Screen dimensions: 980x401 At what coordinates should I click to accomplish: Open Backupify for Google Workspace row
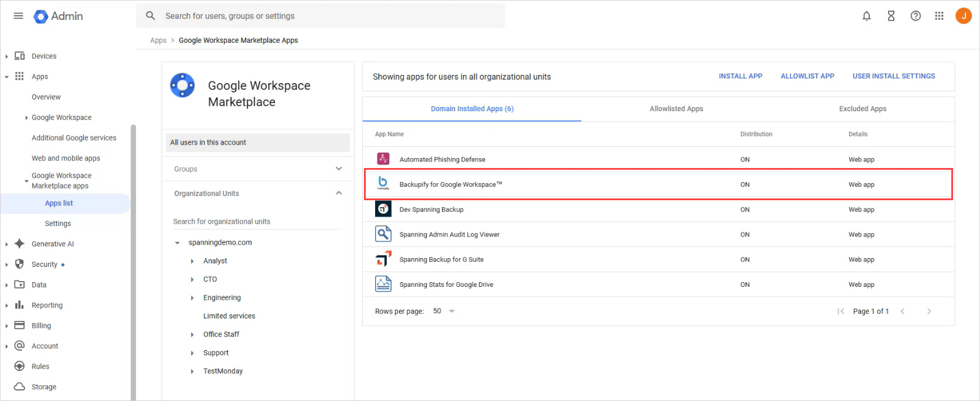point(659,184)
